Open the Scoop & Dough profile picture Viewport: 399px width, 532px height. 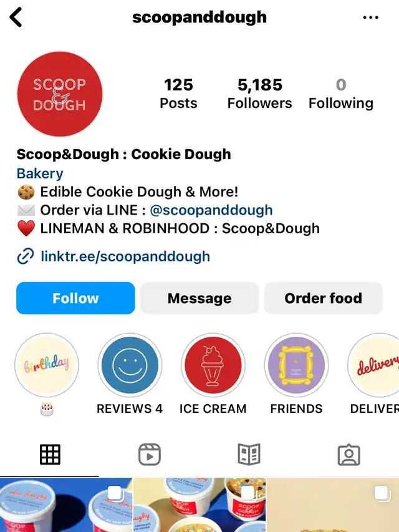click(60, 94)
